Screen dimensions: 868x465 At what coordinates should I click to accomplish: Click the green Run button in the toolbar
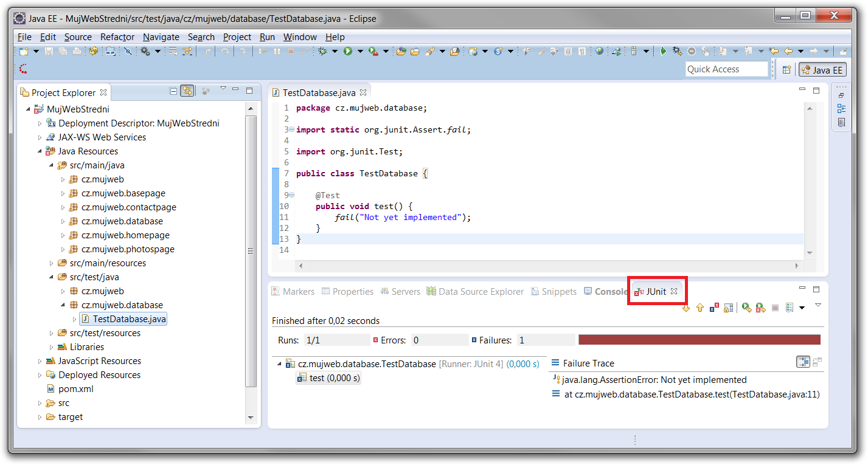348,52
